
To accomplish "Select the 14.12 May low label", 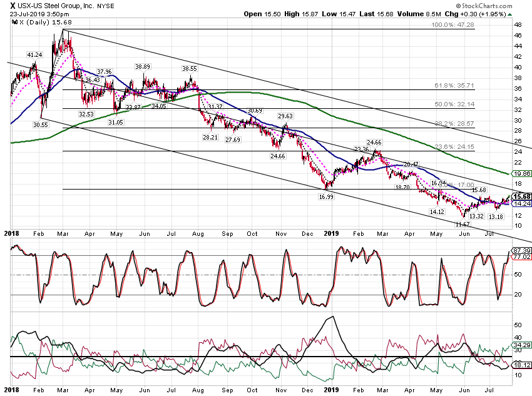I will click(437, 211).
